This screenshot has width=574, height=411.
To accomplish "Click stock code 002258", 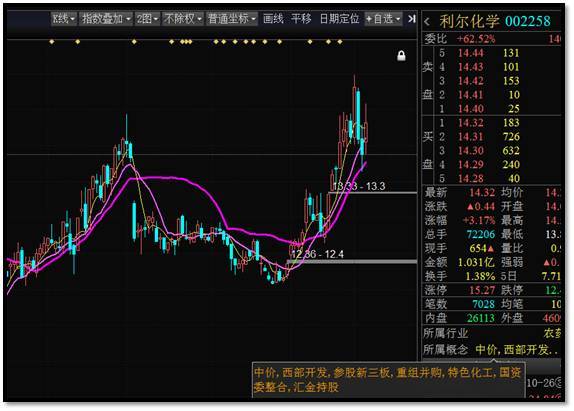I will coord(528,21).
